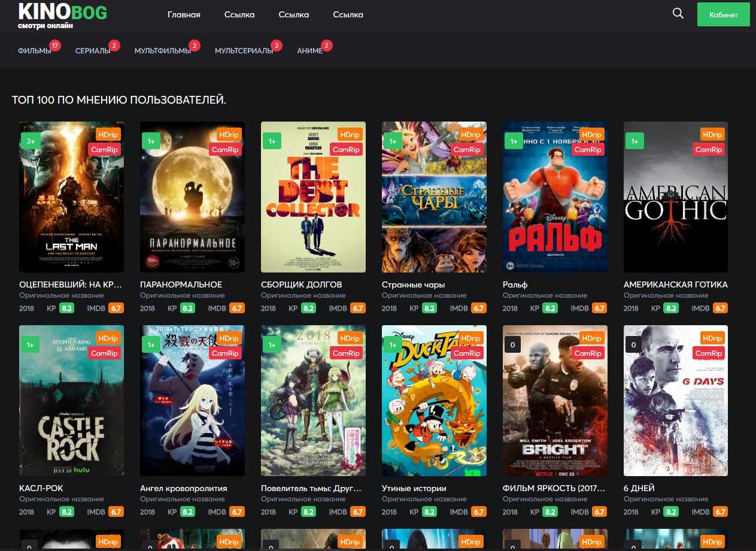Click the title ФИЛЬМ ЯРКОСТЬ (2017...
The height and width of the screenshot is (551, 756).
555,488
